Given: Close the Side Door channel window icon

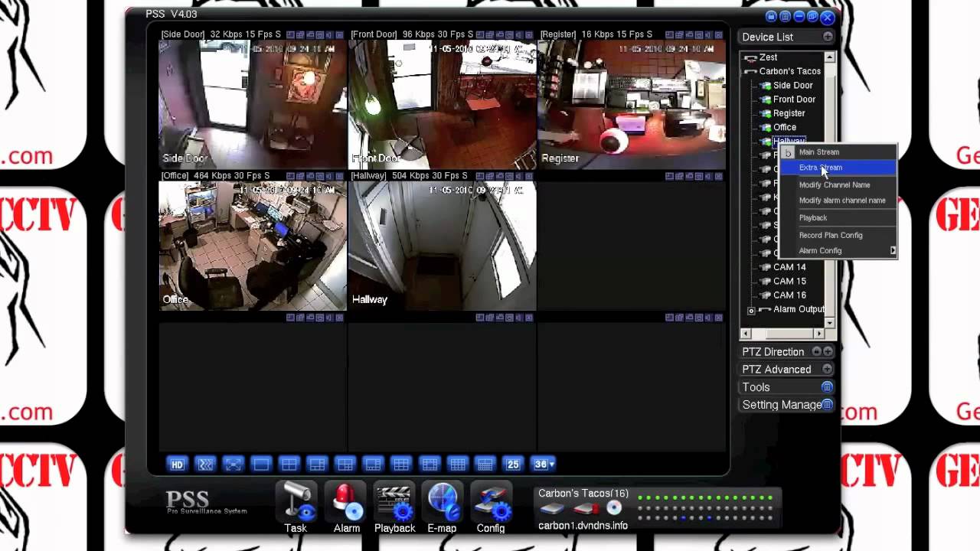Looking at the screenshot, I should click(x=339, y=35).
